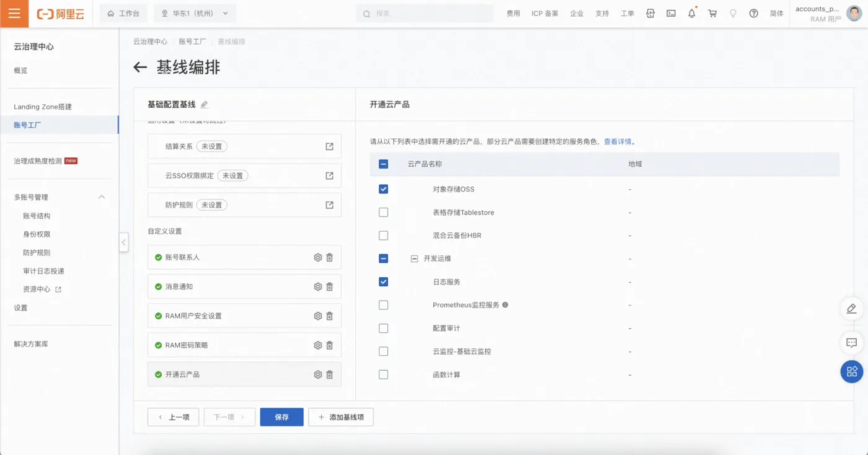Screen dimensions: 868x455
Task: Open the floating chat message icon
Action: [x=851, y=343]
